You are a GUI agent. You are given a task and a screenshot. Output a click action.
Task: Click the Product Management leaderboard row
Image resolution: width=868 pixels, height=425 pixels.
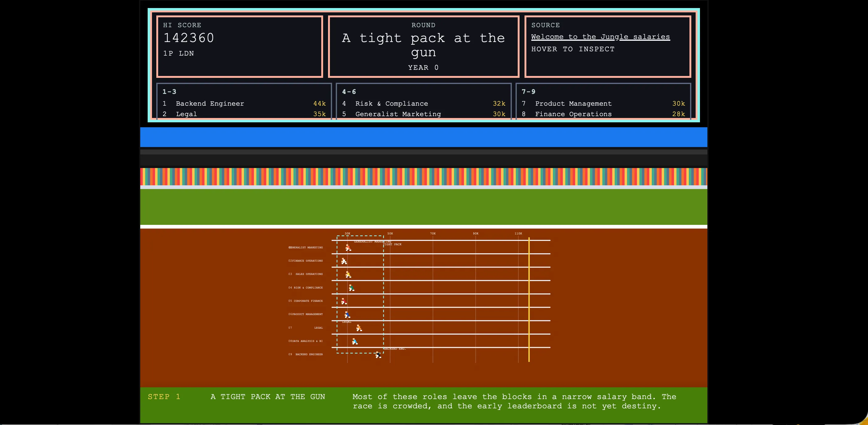point(603,103)
